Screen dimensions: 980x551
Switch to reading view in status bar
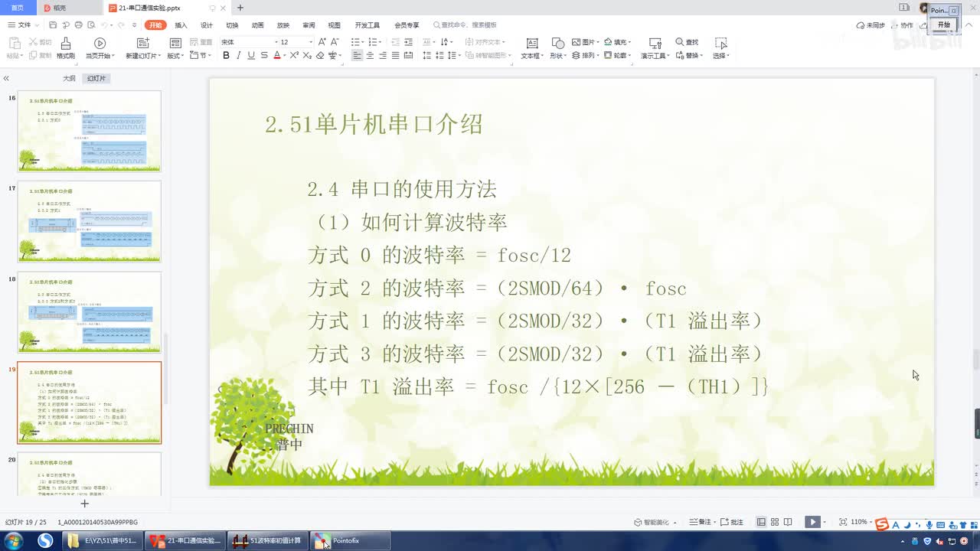tap(789, 522)
